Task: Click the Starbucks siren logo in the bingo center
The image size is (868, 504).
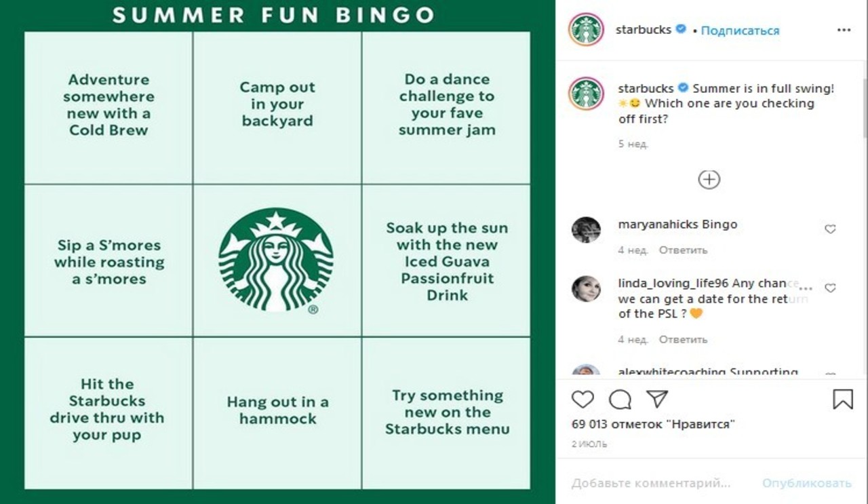Action: point(276,261)
